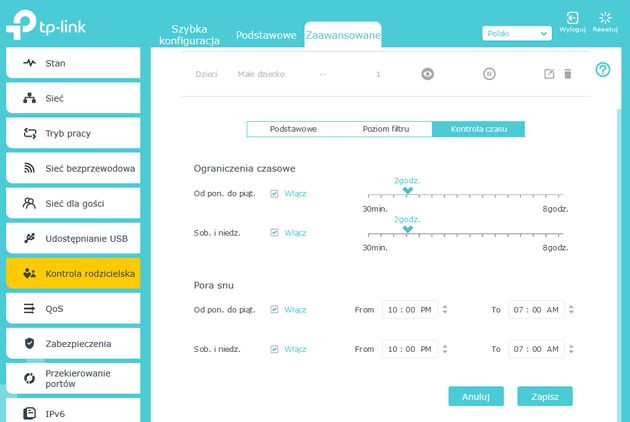Open IPv6 in the sidebar
630x422 pixels.
point(73,412)
